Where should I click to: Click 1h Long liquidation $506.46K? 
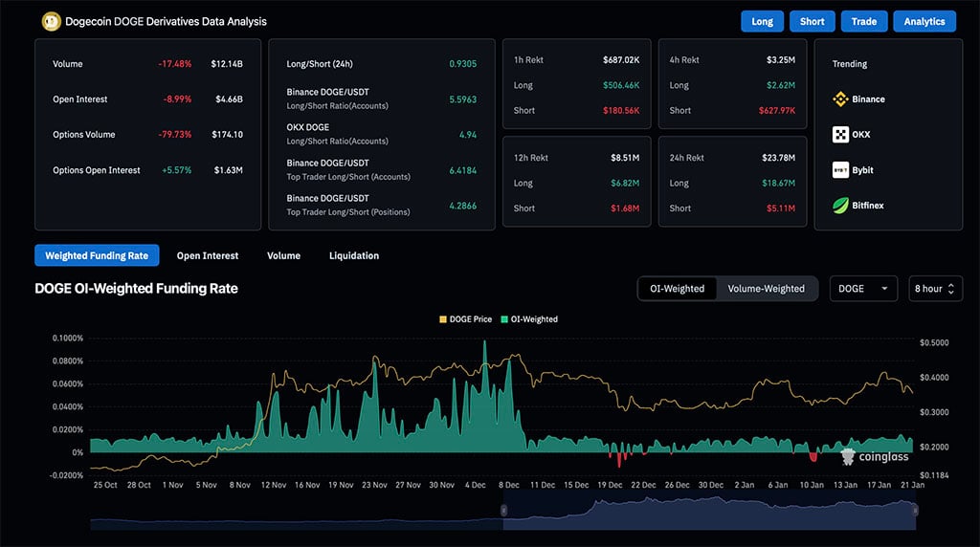tap(621, 85)
